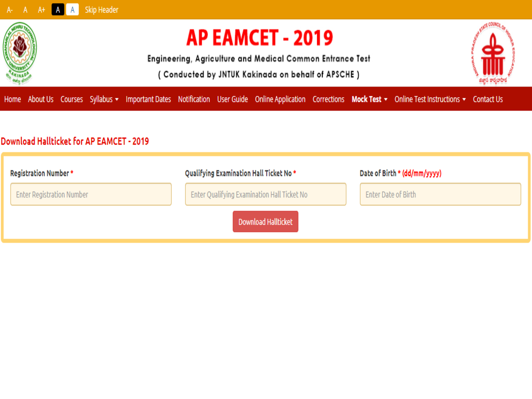The height and width of the screenshot is (399, 532).
Task: Click the Download Hallticket button
Action: pos(266,222)
